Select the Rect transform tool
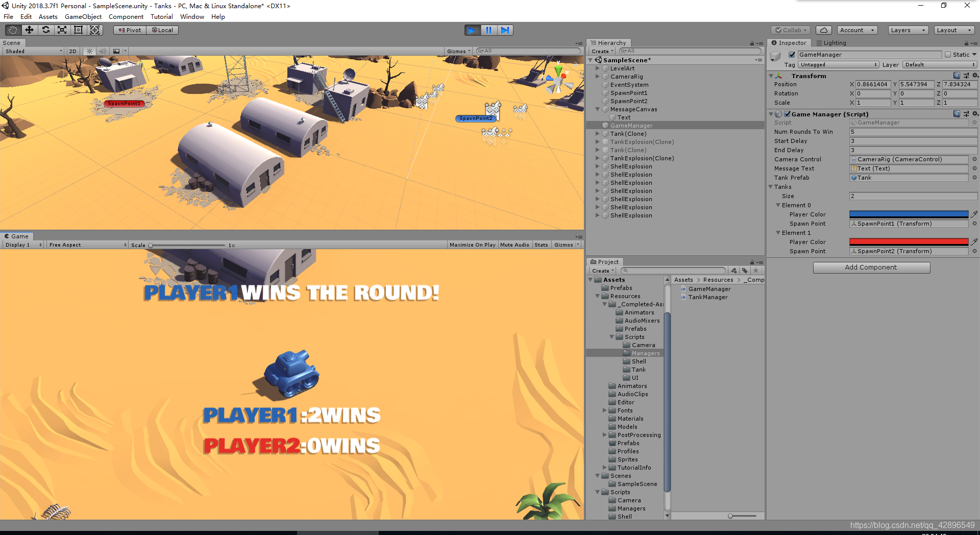 (x=79, y=30)
